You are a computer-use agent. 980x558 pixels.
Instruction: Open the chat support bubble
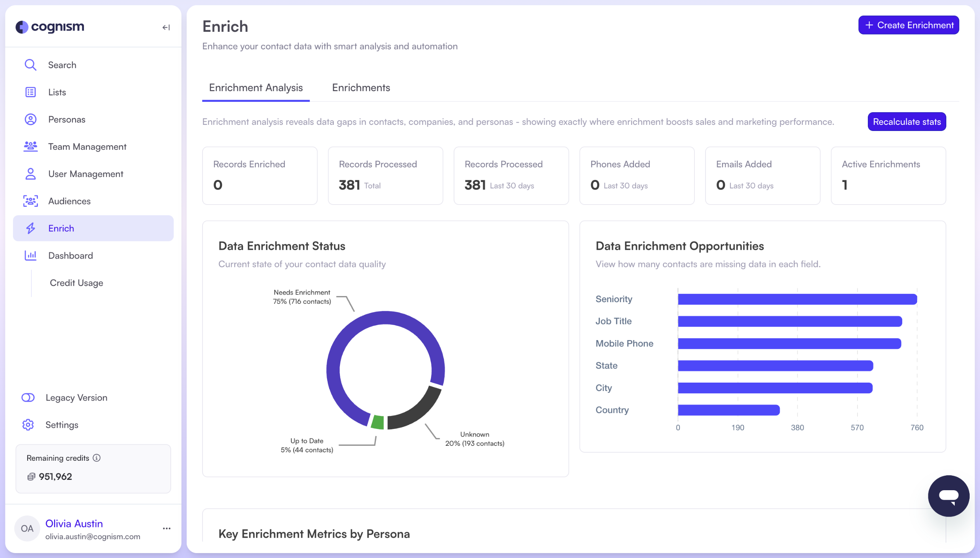(948, 496)
